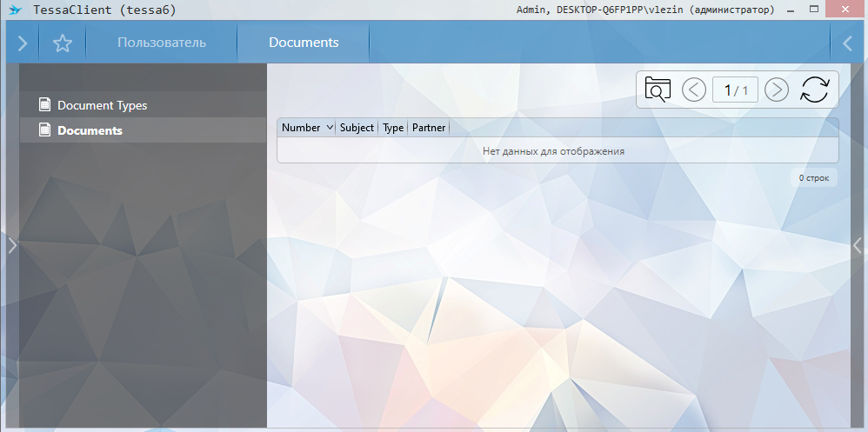Select the Documents tab
Screen dimensions: 868x432
[304, 43]
